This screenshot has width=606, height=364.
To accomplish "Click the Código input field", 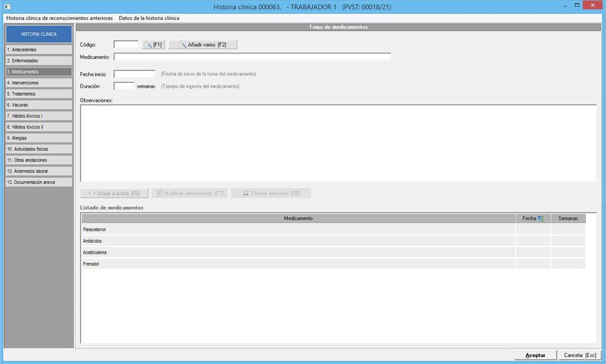I will (x=126, y=44).
